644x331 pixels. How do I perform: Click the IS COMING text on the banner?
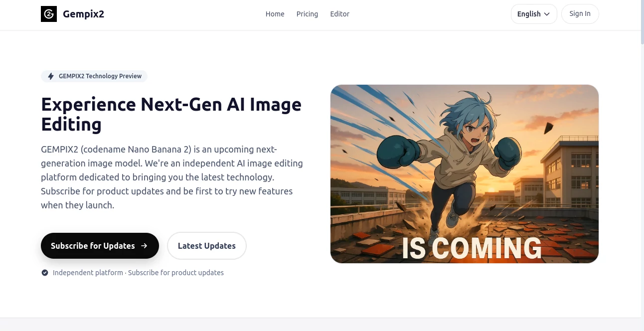click(472, 248)
